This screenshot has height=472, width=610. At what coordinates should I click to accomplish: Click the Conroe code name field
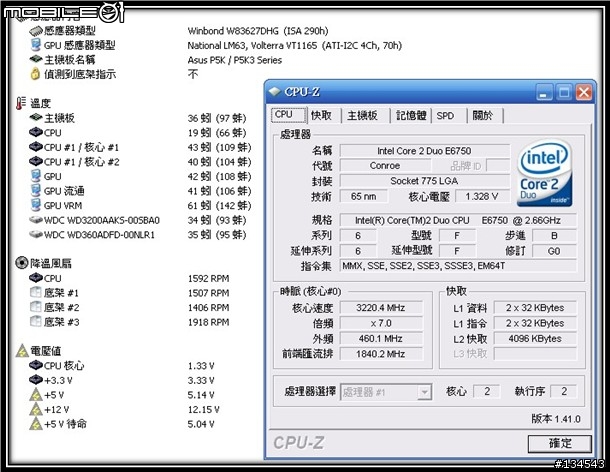pos(385,166)
